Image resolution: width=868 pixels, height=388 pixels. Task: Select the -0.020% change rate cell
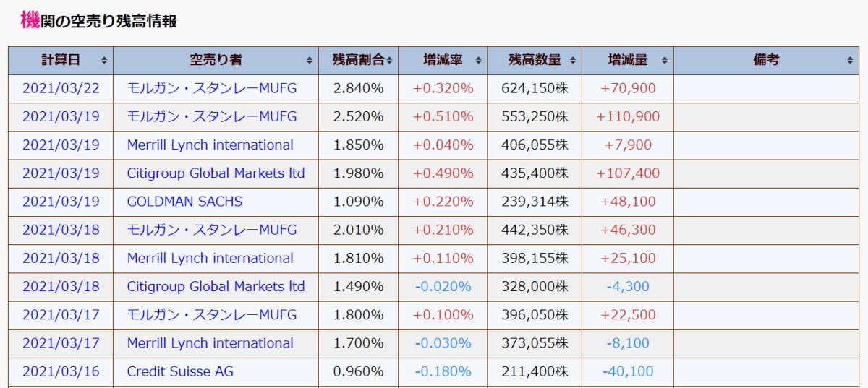point(443,286)
